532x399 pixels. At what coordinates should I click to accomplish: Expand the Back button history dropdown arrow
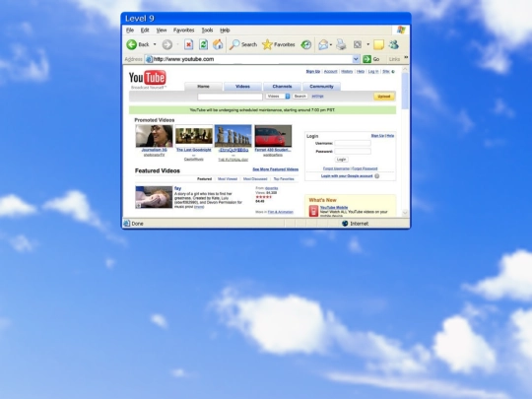click(x=155, y=44)
